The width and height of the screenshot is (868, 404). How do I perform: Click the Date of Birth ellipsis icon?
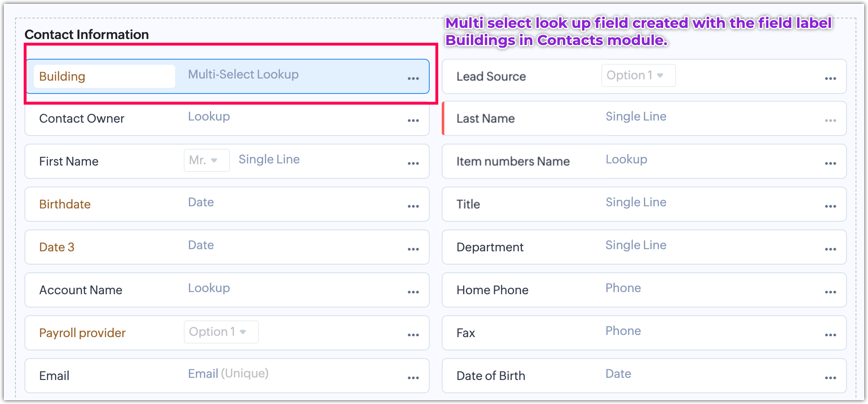pyautogui.click(x=830, y=378)
